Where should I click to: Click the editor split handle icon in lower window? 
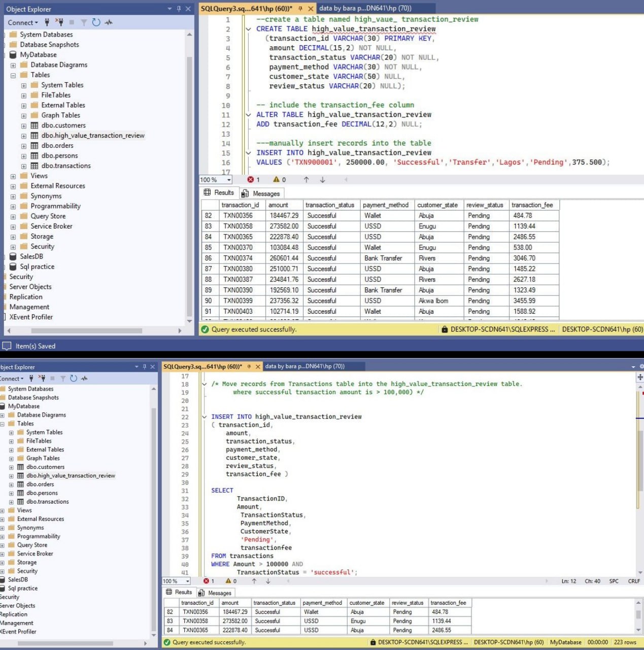(640, 377)
